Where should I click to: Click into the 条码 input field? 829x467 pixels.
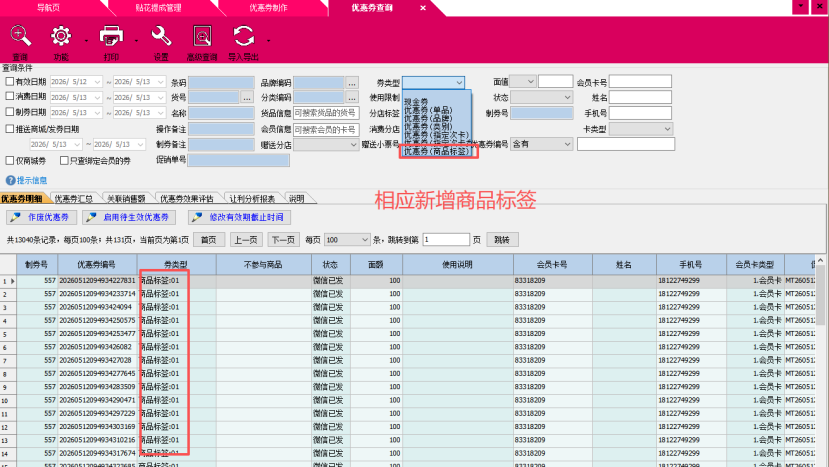(x=221, y=83)
